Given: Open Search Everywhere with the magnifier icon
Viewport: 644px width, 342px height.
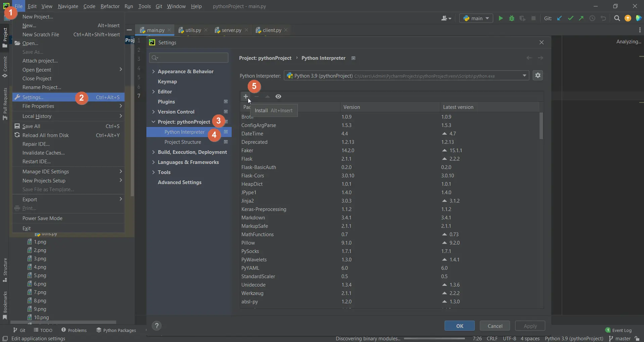Looking at the screenshot, I should tap(617, 18).
